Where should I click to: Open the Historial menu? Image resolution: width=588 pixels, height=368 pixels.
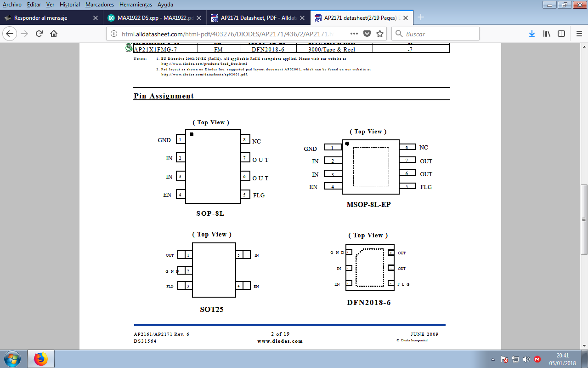coord(70,5)
